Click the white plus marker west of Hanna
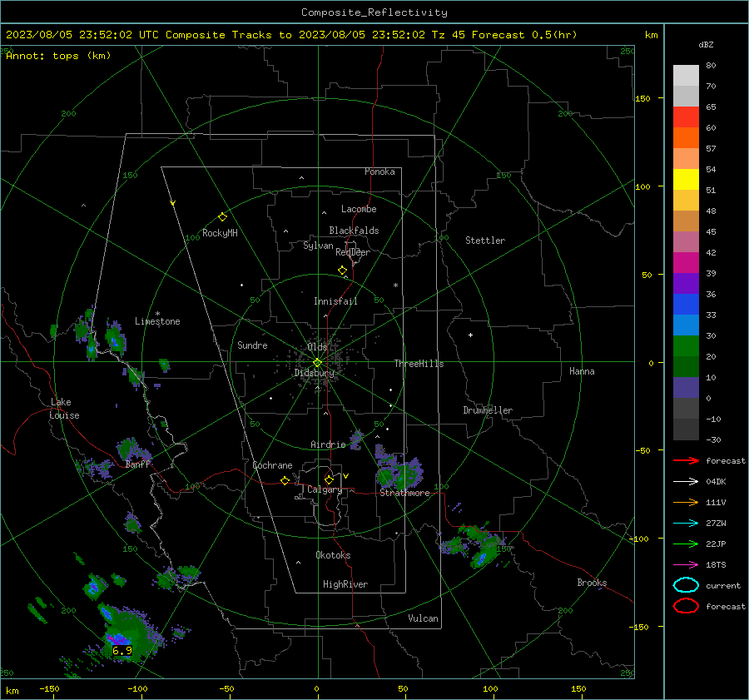The height and width of the screenshot is (700, 749). point(470,335)
